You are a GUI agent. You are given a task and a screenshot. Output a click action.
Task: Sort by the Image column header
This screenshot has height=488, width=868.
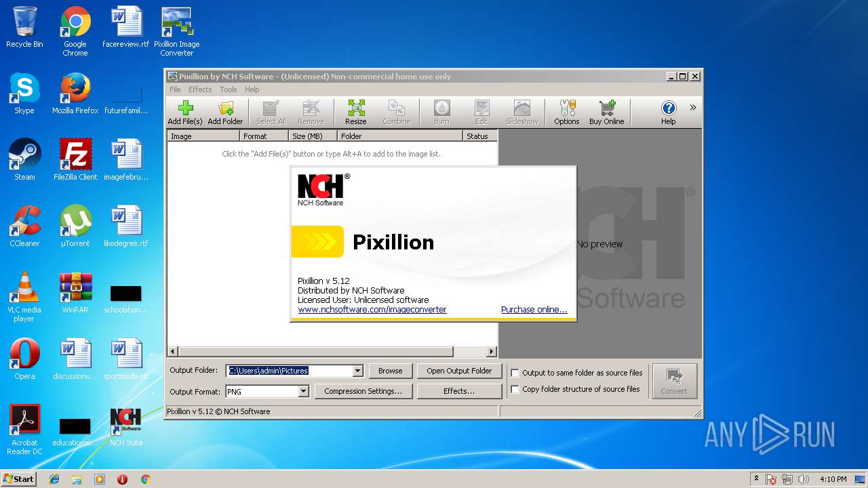(203, 136)
